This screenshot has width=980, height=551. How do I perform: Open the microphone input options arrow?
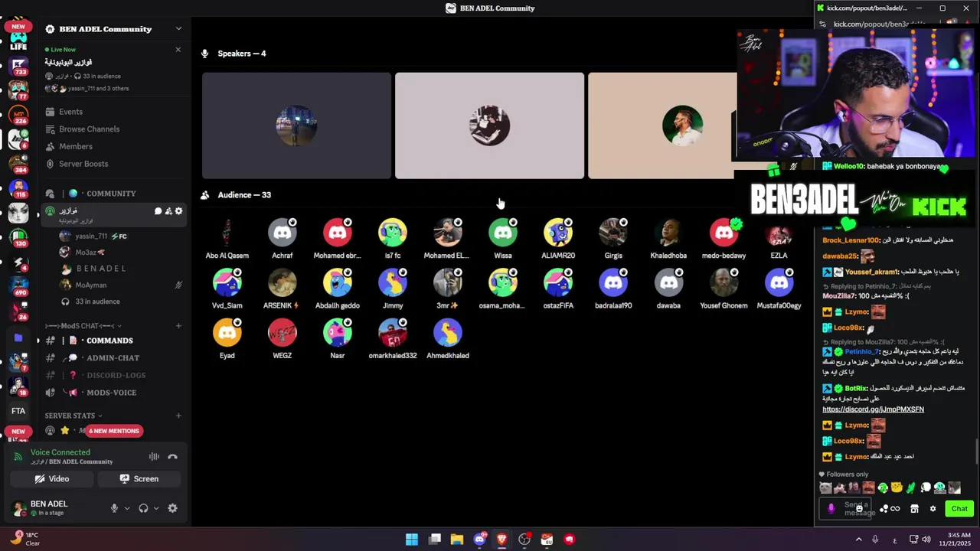pyautogui.click(x=127, y=508)
